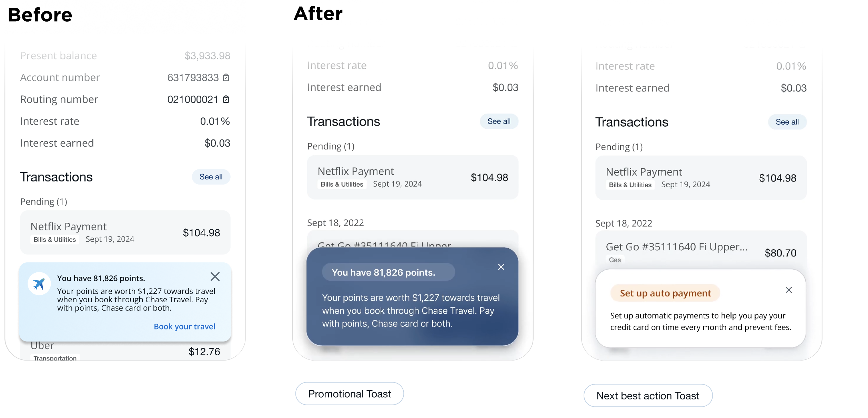This screenshot has width=868, height=418.
Task: Open the Book your travel link
Action: (184, 326)
